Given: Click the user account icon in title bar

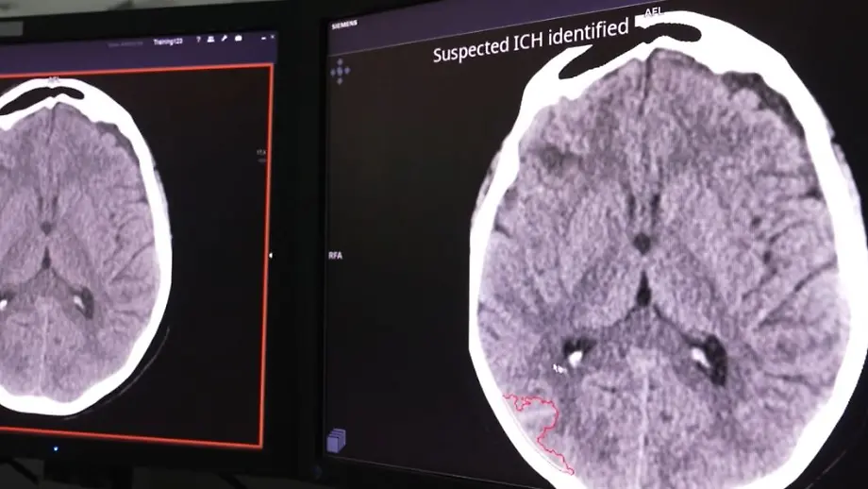Looking at the screenshot, I should coord(210,39).
